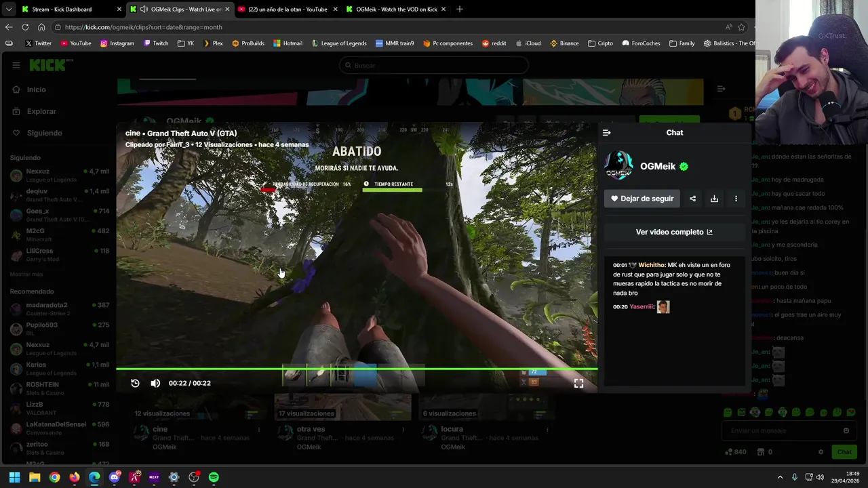Open the Twitch bookmark
Viewport: 868px width, 488px height.
click(155, 43)
